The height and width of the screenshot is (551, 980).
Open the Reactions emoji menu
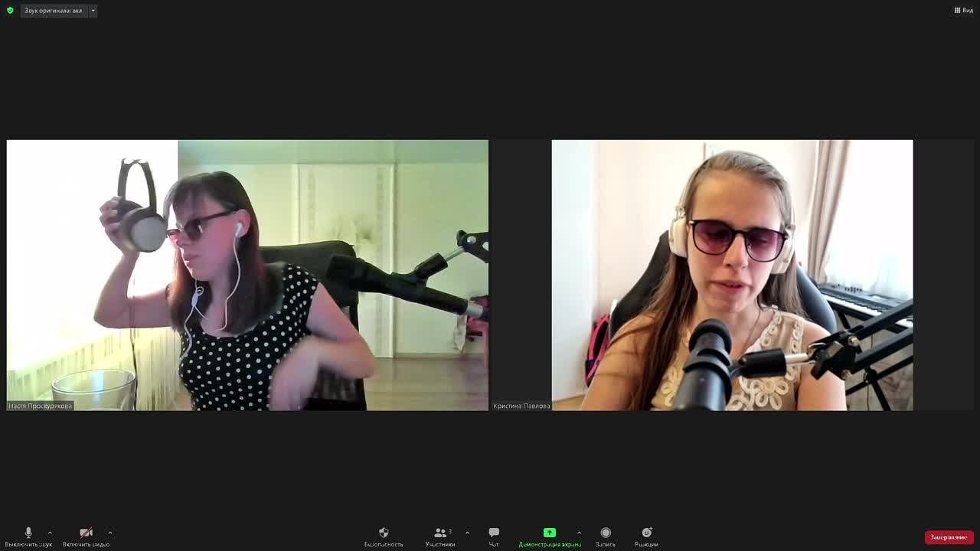[x=646, y=533]
